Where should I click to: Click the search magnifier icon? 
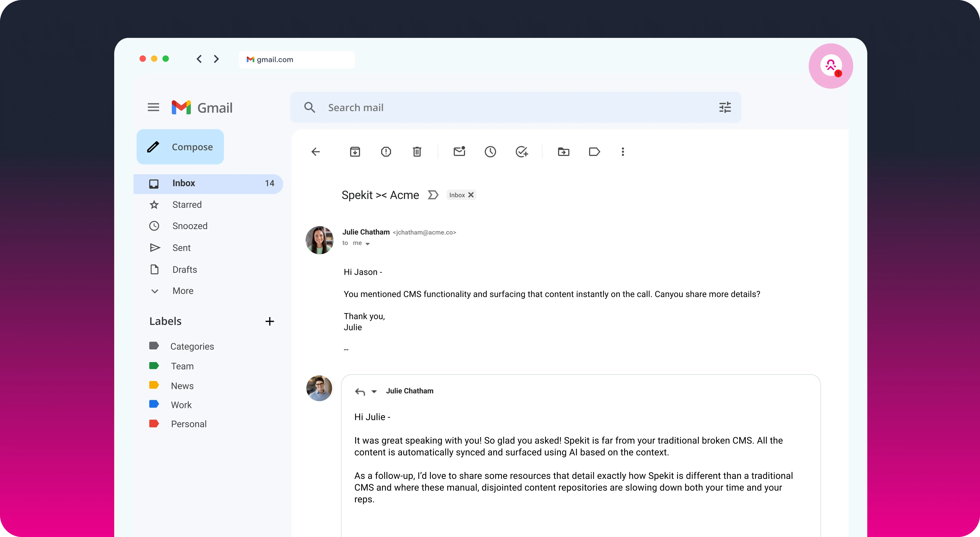pos(310,108)
